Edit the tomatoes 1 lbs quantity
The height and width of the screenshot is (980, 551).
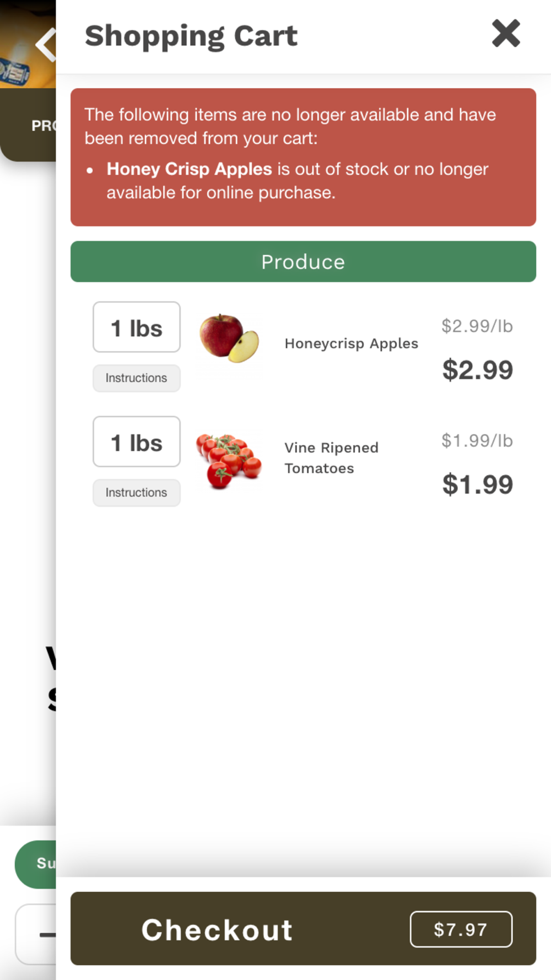point(136,442)
